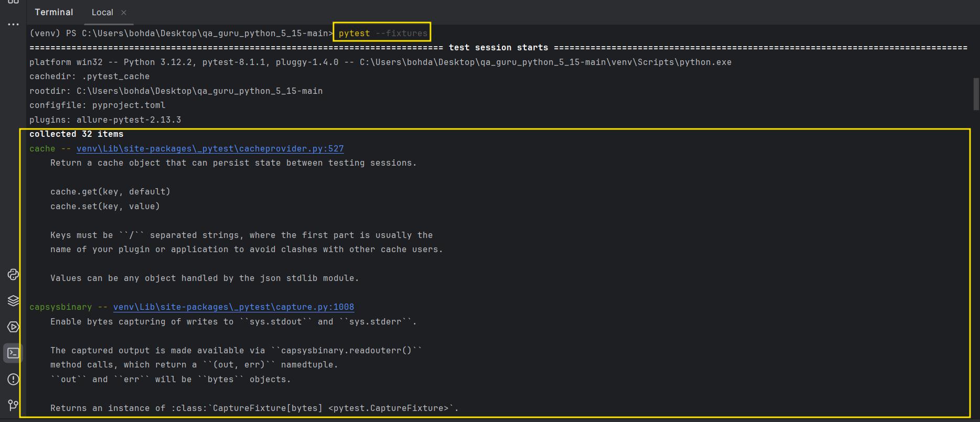Click the 'collected 32 items' line

tap(76, 134)
